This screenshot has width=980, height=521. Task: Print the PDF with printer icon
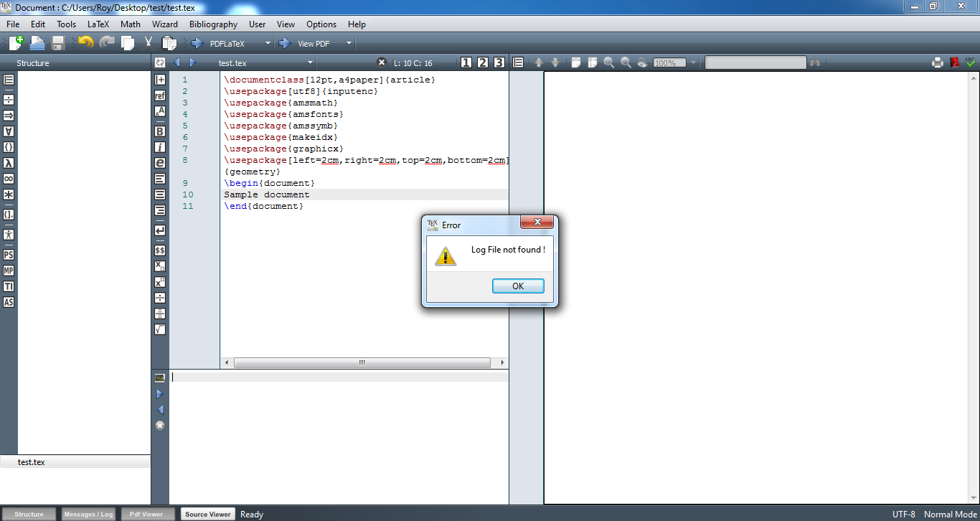[938, 62]
